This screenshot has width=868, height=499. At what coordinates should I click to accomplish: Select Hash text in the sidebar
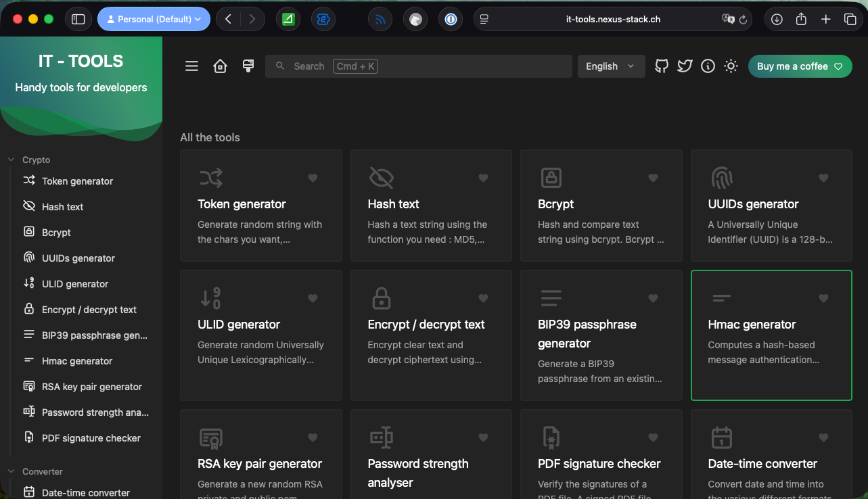point(62,207)
